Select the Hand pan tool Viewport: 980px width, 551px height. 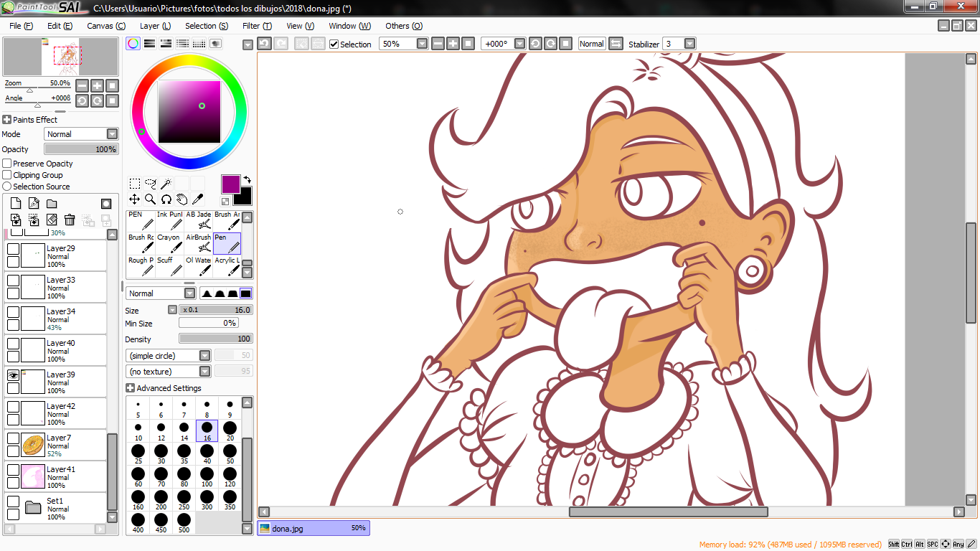(x=182, y=199)
